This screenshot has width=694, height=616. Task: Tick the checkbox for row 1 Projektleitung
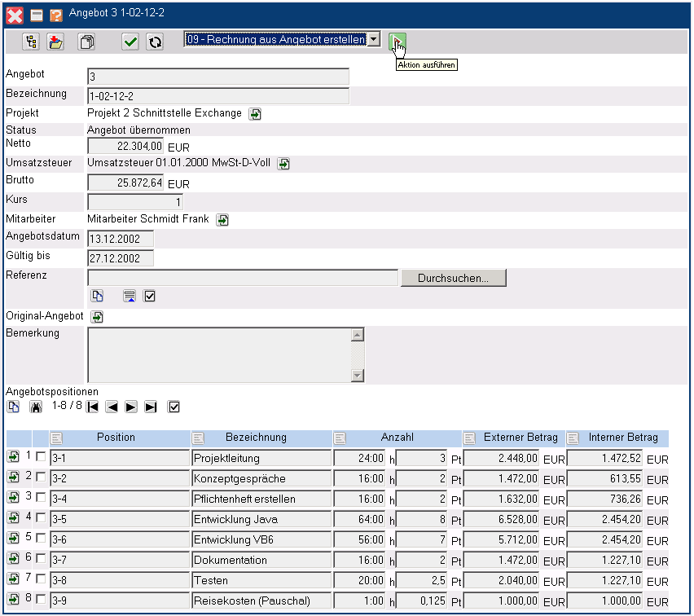(41, 458)
